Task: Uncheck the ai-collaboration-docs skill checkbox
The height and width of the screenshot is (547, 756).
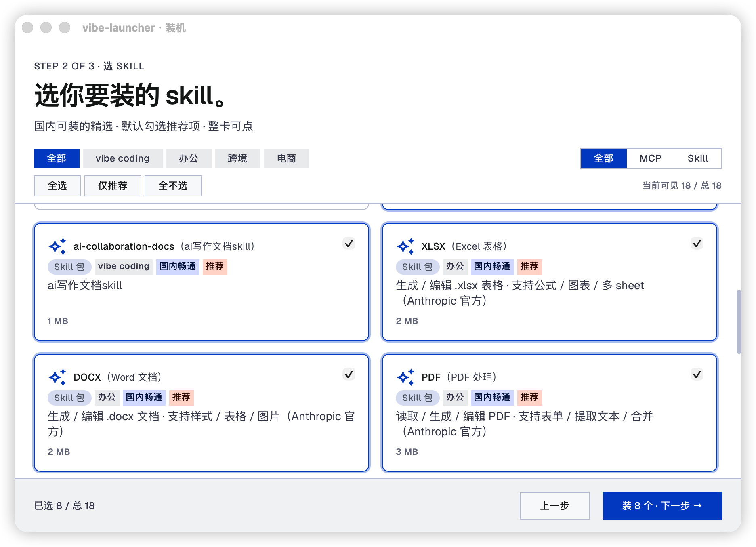Action: [x=349, y=244]
